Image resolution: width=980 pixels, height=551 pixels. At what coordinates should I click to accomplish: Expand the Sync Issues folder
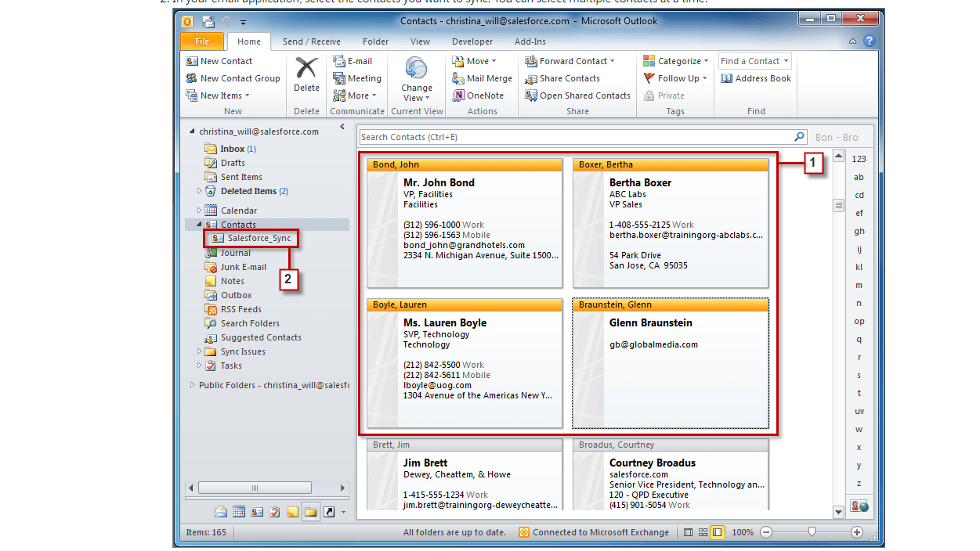tap(199, 351)
